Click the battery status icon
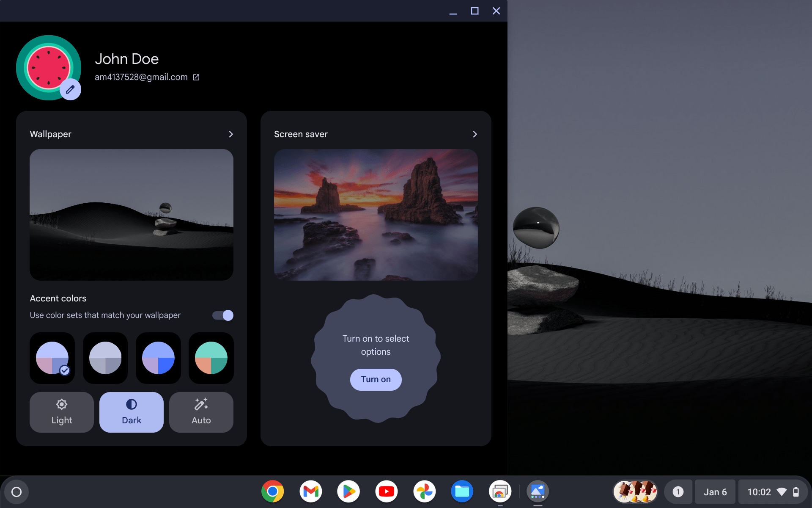 tap(796, 492)
